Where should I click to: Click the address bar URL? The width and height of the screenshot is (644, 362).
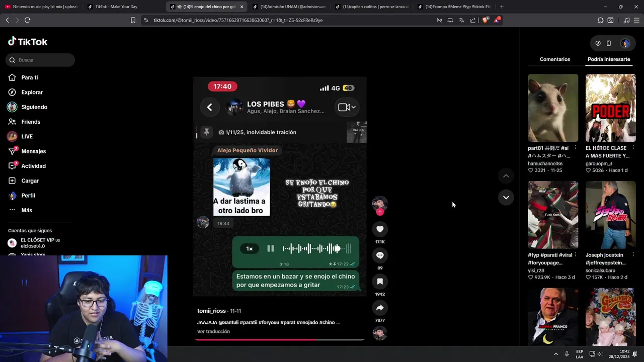tap(238, 20)
